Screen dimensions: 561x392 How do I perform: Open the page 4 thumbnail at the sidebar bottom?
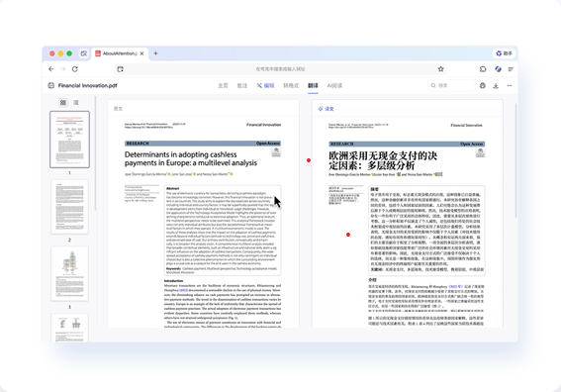[x=70, y=328]
